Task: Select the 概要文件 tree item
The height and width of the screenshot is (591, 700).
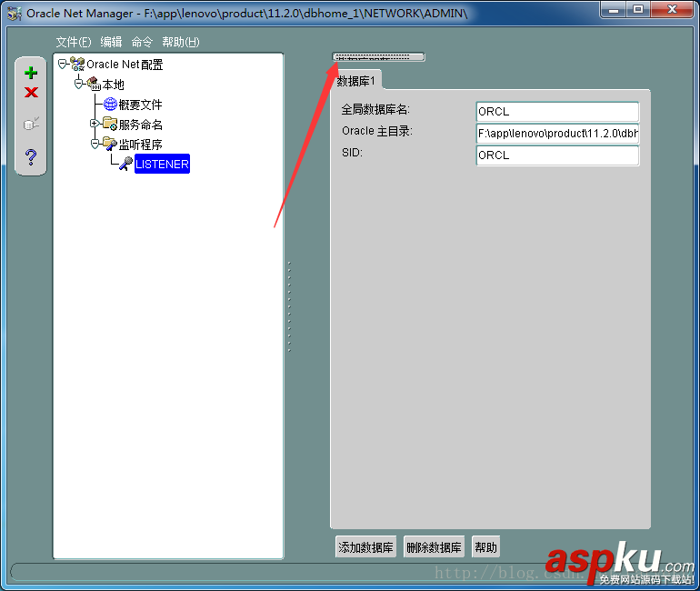Action: point(140,105)
